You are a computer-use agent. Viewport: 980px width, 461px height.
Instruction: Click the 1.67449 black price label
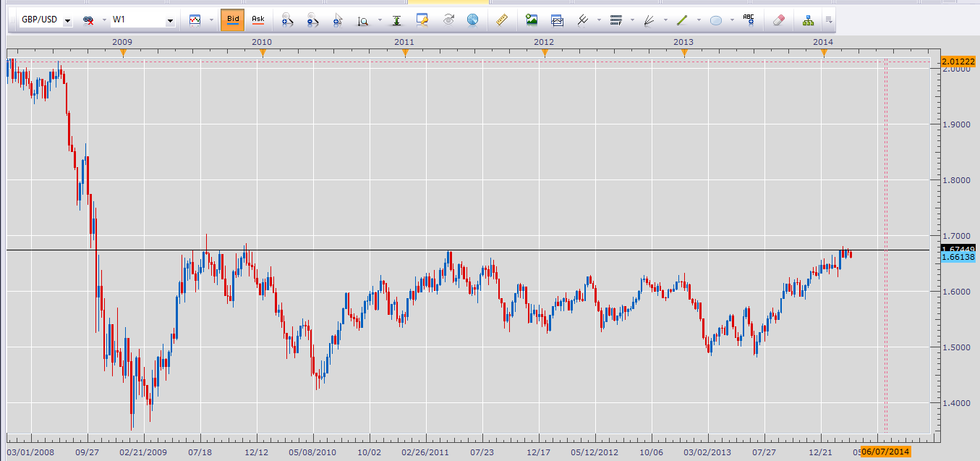959,249
